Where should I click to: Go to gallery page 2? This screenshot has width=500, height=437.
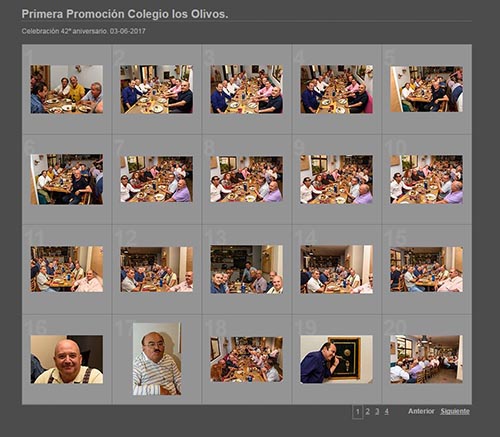click(x=367, y=412)
